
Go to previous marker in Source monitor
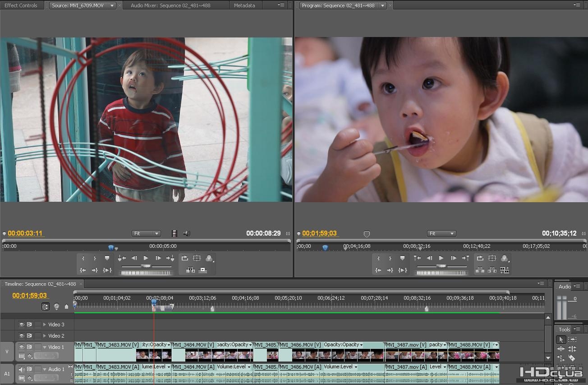click(x=122, y=258)
